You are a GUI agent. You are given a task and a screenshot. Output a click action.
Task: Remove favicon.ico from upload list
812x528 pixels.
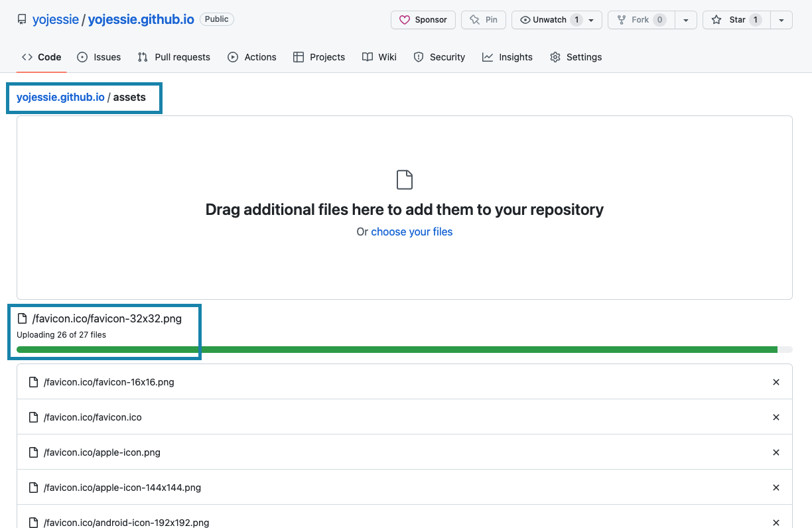tap(776, 417)
